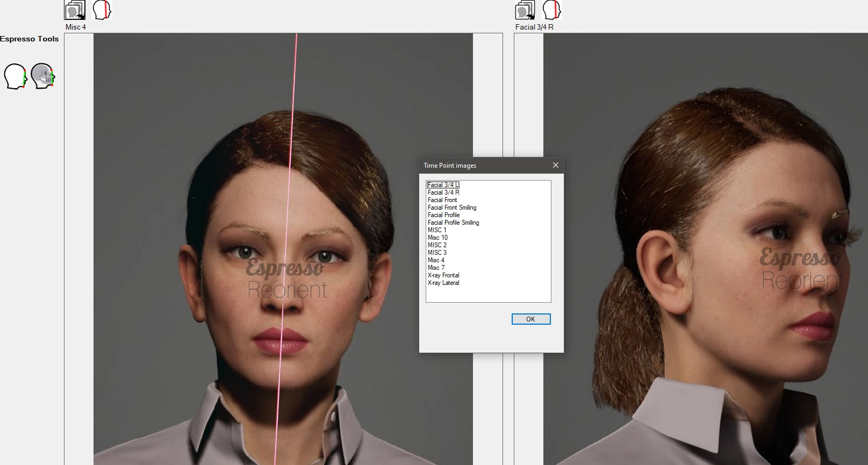868x465 pixels.
Task: Pick Facial Front Smiling in the list
Action: point(452,208)
